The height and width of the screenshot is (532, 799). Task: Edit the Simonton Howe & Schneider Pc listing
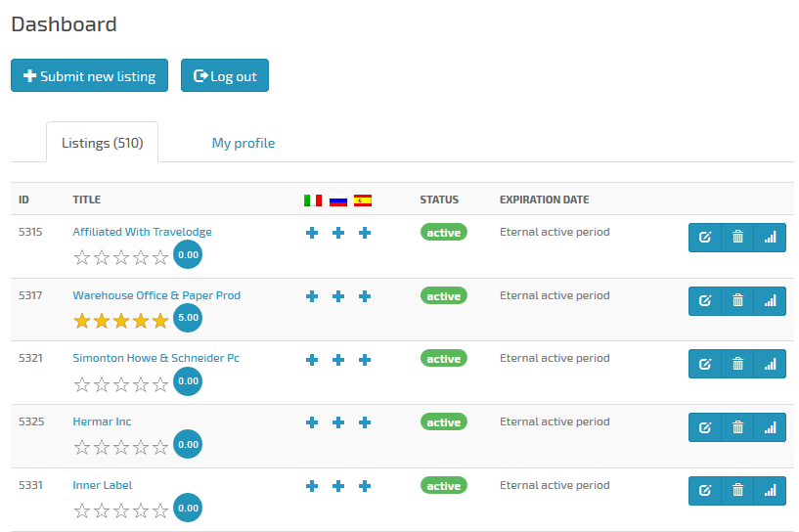pyautogui.click(x=705, y=364)
